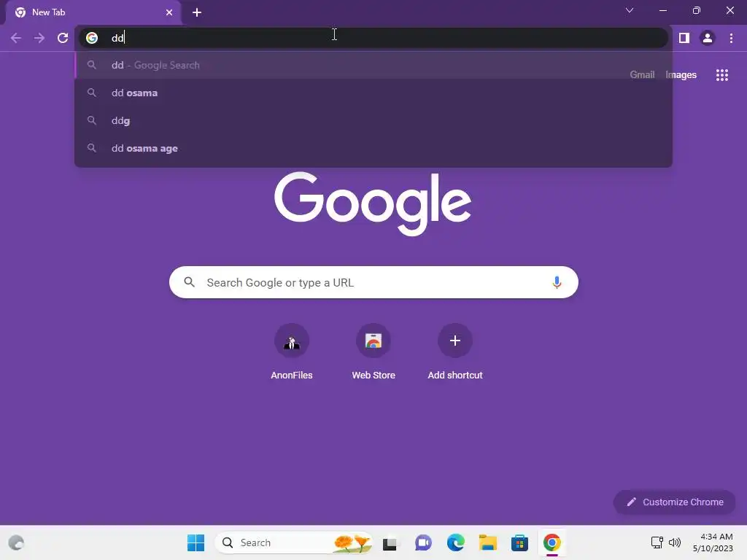Click the widgets icon on taskbar left
The width and height of the screenshot is (747, 560).
coord(16,542)
